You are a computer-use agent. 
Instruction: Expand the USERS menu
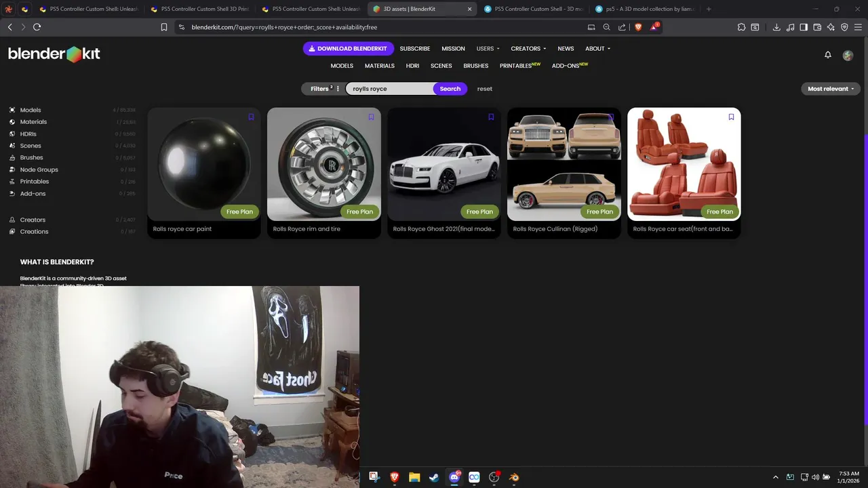(488, 49)
